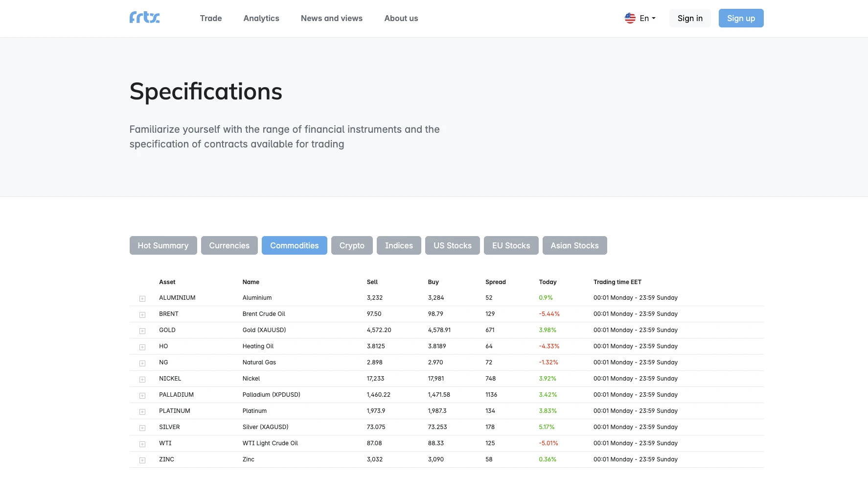Click the Sign in button
This screenshot has width=868, height=480.
(x=690, y=18)
